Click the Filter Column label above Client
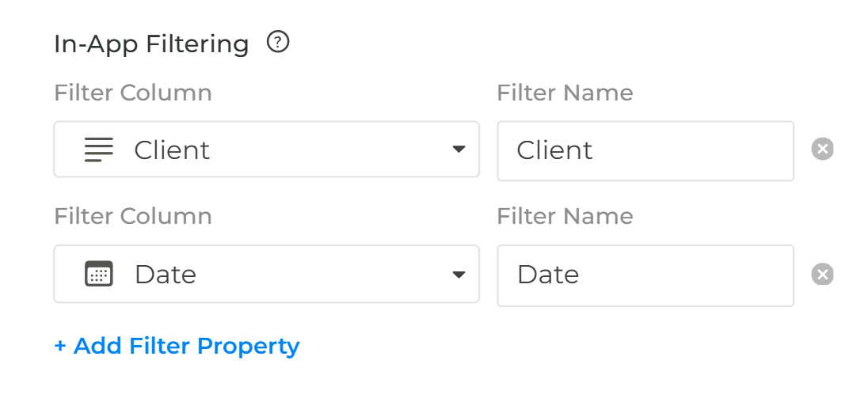 [x=133, y=93]
